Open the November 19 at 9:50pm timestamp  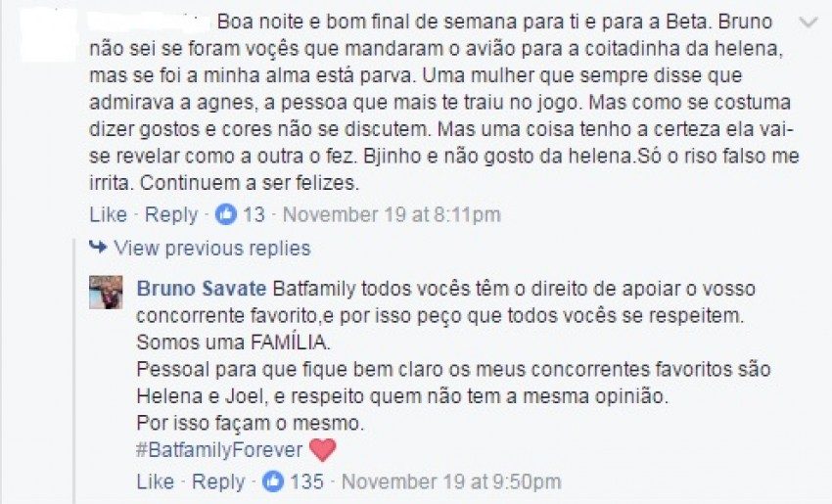coord(451,481)
